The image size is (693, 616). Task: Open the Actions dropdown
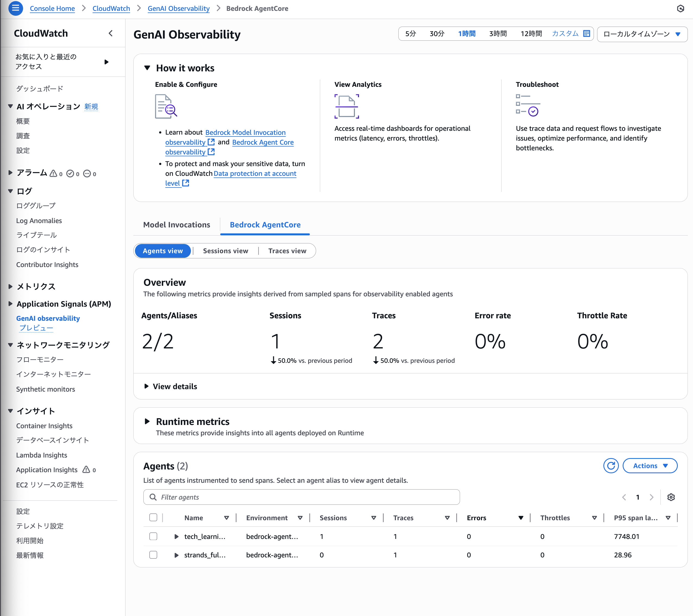650,466
